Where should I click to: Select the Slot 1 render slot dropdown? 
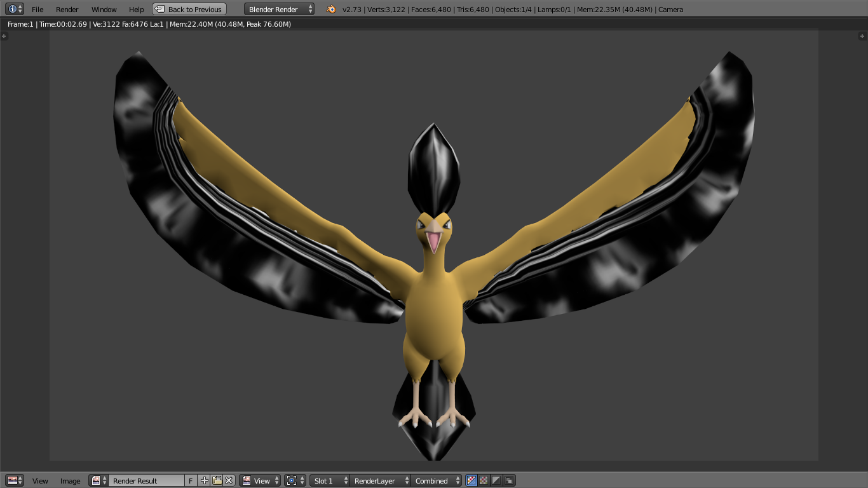tap(329, 480)
